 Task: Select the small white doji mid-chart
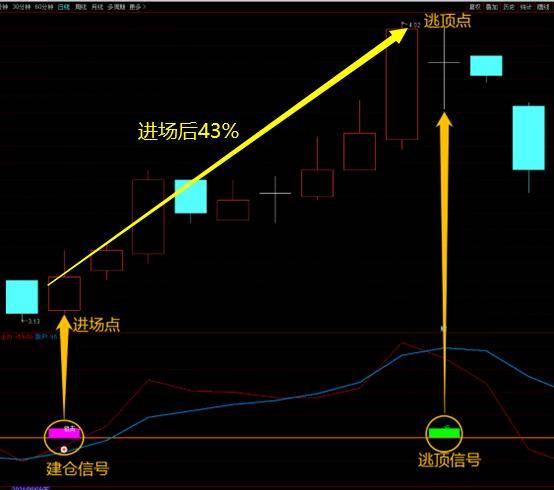(275, 193)
